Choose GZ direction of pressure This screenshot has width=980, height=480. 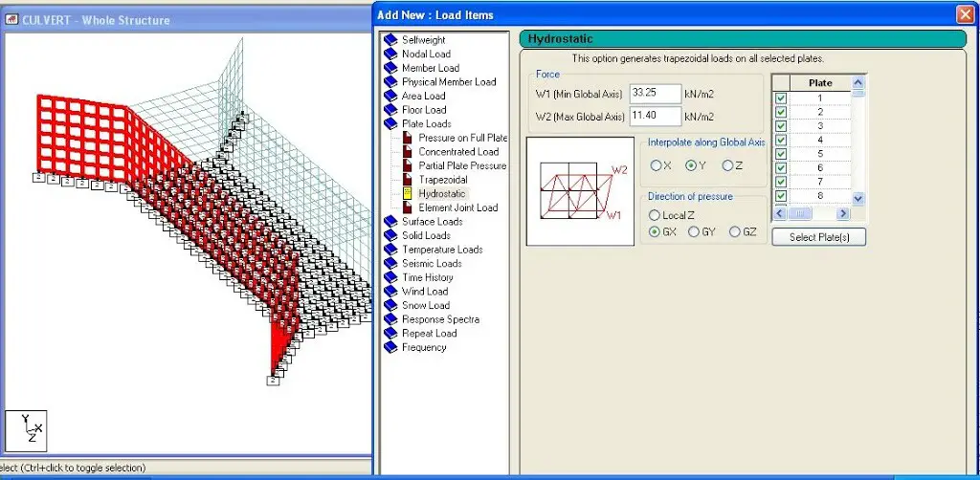point(734,231)
